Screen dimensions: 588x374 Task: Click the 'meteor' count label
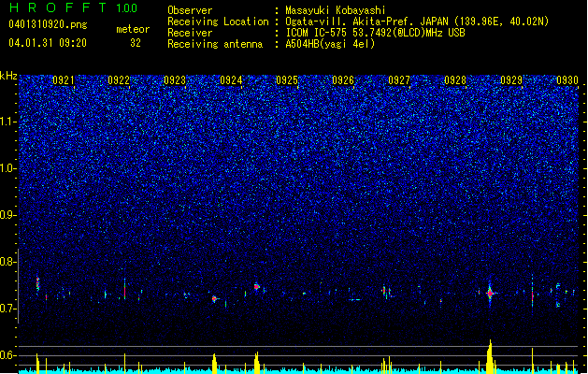pyautogui.click(x=133, y=29)
